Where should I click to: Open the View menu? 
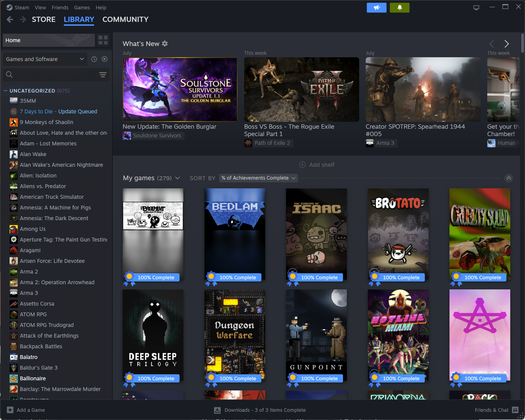(x=40, y=8)
